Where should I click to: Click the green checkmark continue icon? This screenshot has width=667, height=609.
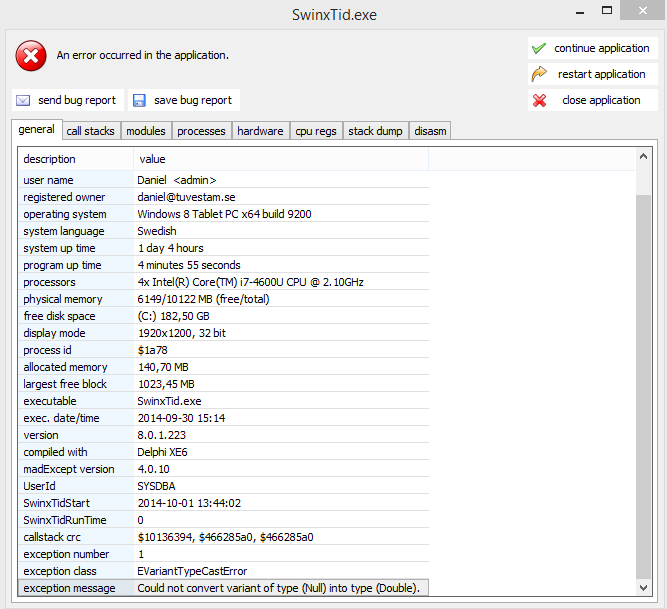click(x=539, y=48)
